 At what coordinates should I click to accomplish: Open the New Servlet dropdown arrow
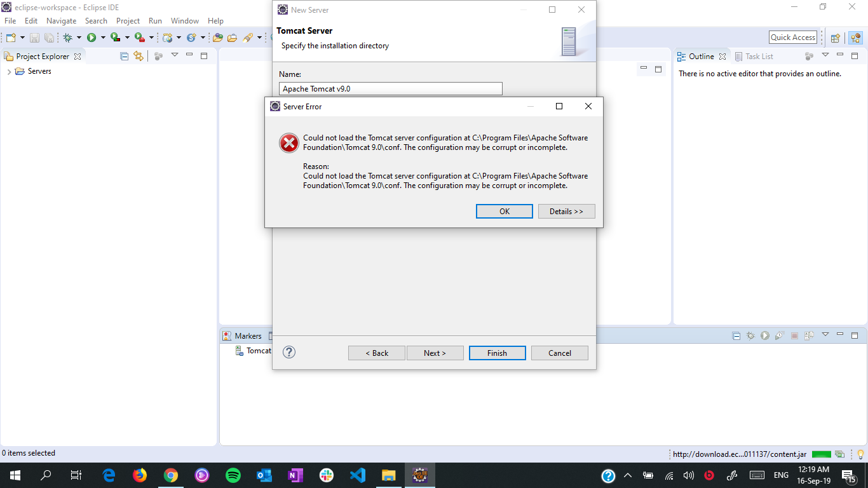pyautogui.click(x=203, y=37)
